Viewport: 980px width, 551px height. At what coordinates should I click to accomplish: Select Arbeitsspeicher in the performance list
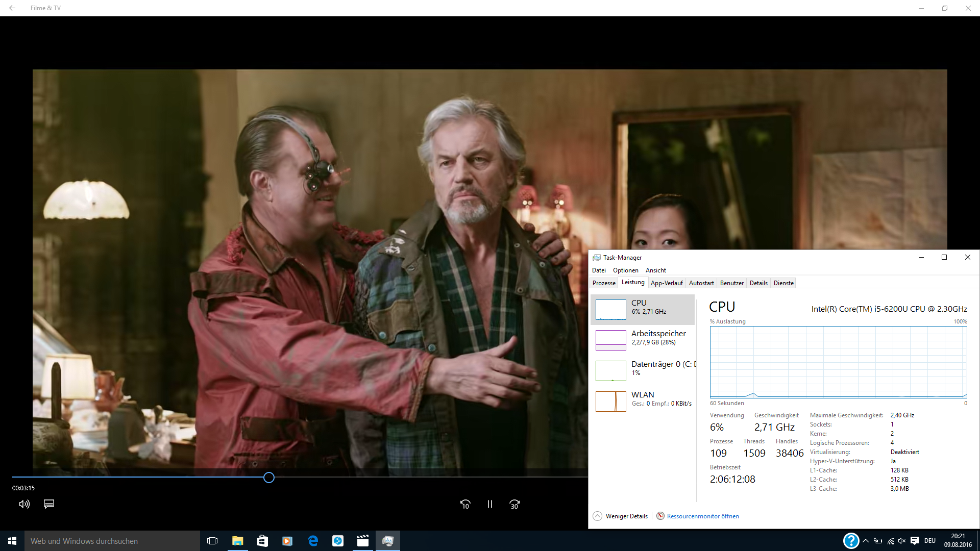pos(643,340)
